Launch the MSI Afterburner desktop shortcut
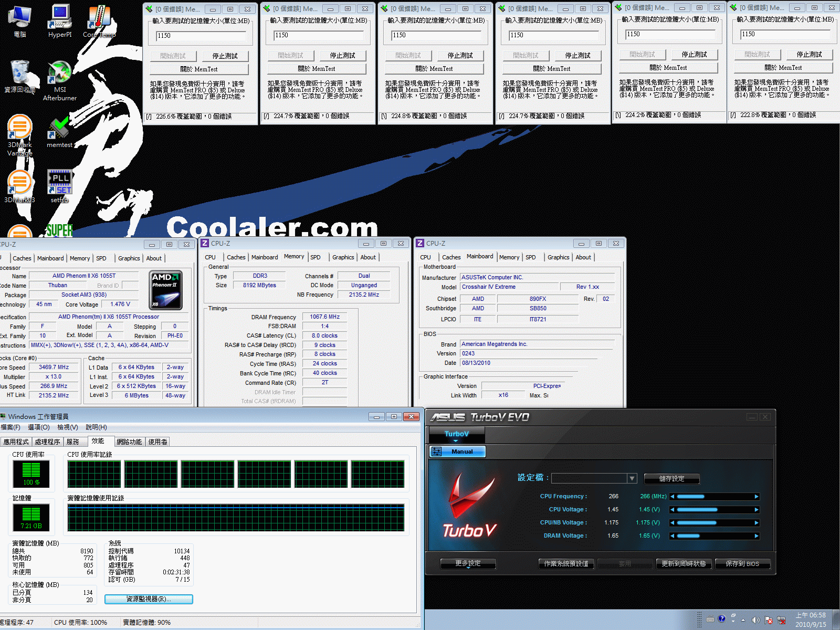Image resolution: width=840 pixels, height=630 pixels. coord(60,80)
